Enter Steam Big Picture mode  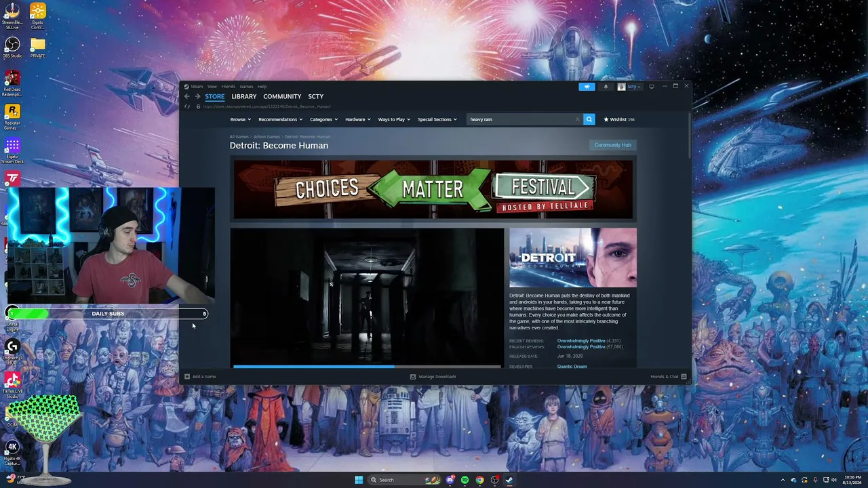click(x=652, y=87)
